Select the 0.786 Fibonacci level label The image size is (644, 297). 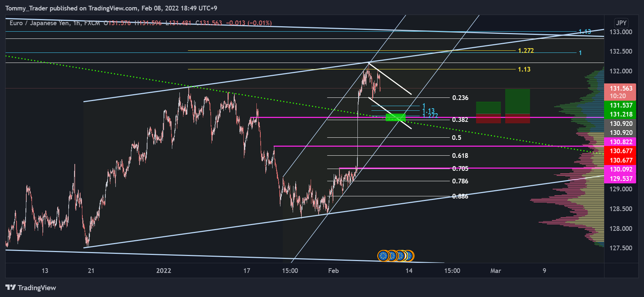tap(460, 181)
